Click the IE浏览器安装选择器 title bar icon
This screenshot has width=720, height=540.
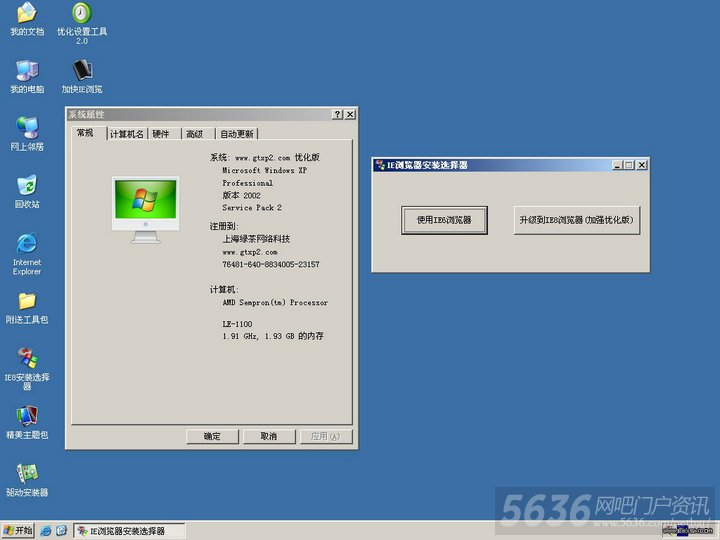pyautogui.click(x=380, y=165)
